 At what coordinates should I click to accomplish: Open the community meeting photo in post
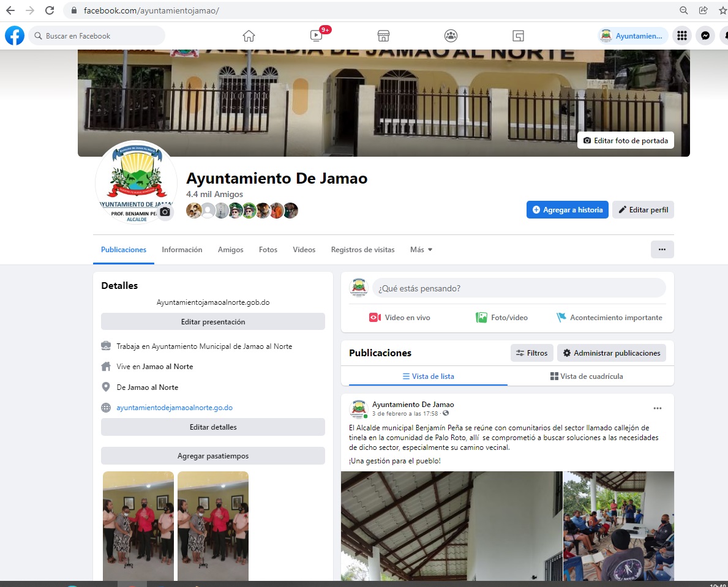pyautogui.click(x=618, y=526)
